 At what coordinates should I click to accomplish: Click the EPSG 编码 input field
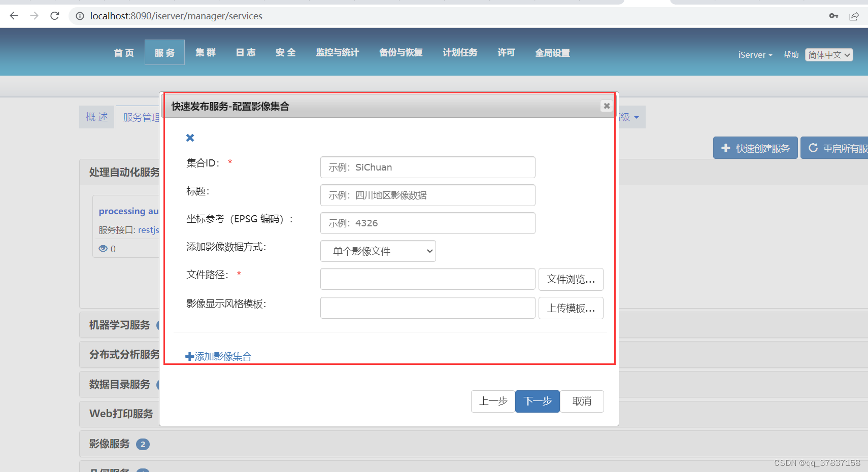427,223
